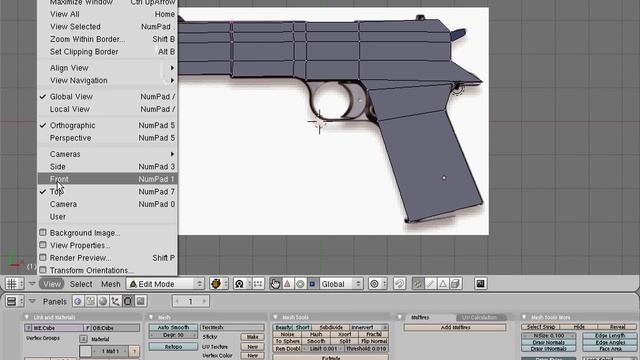Select View All in the menu
640x360 pixels.
click(108, 14)
